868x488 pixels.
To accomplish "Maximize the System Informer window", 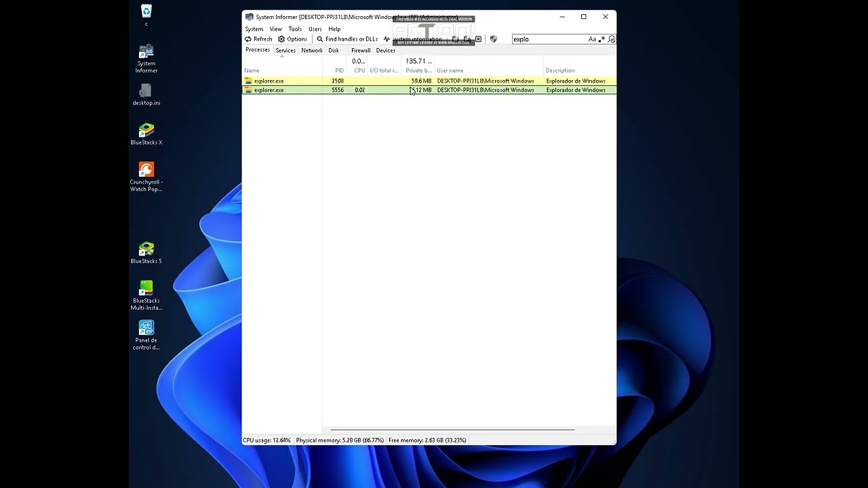I will point(583,17).
